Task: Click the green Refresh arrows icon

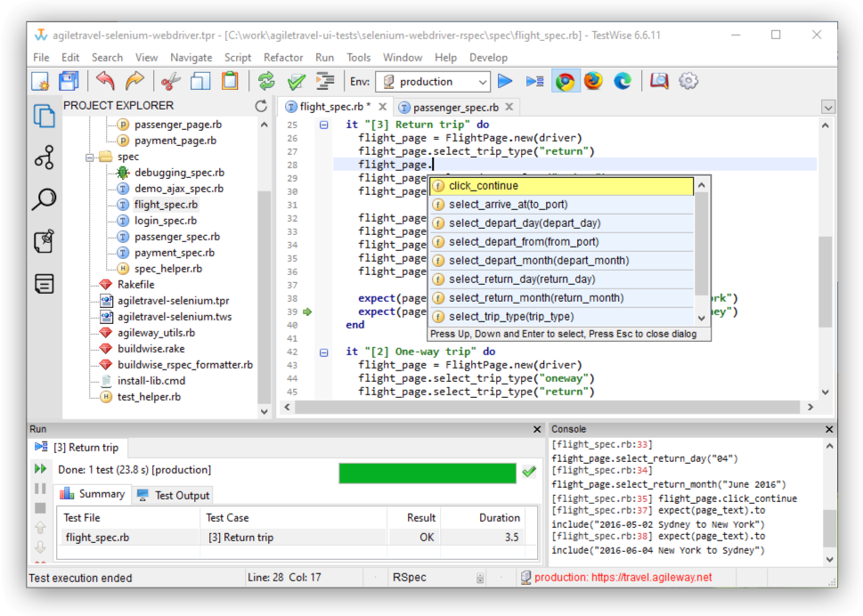Action: point(266,82)
